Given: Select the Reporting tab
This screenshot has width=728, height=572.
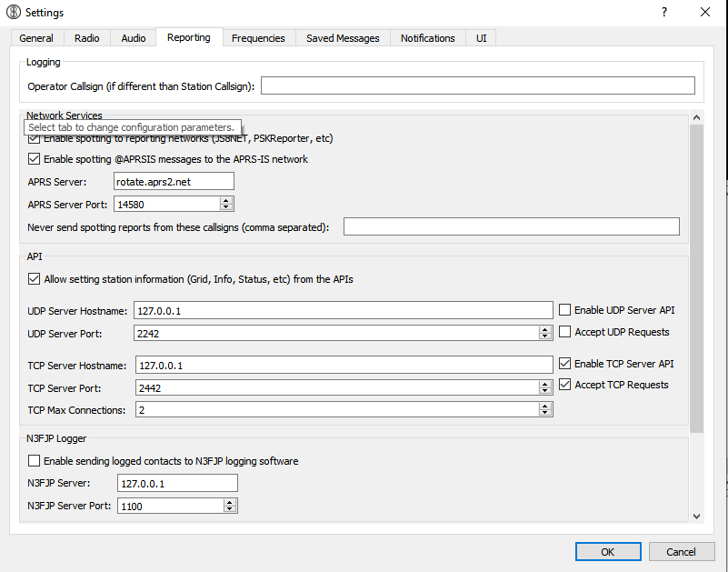Looking at the screenshot, I should tap(189, 37).
